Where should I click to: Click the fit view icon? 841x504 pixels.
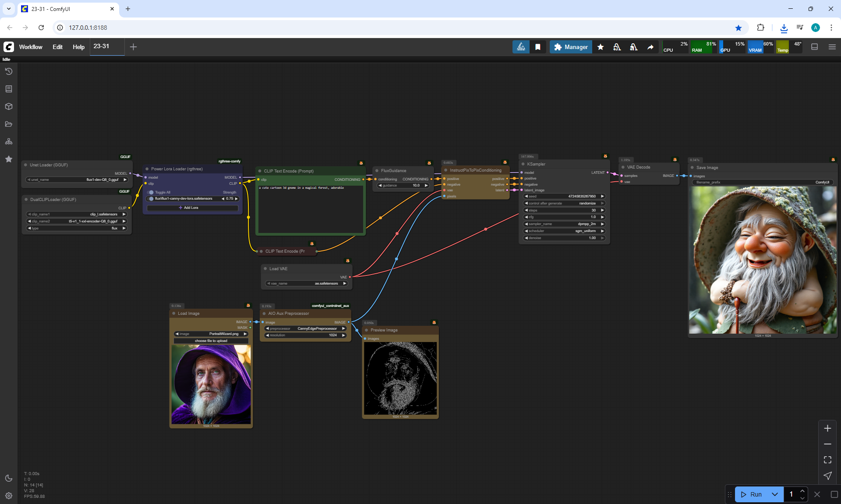(827, 460)
